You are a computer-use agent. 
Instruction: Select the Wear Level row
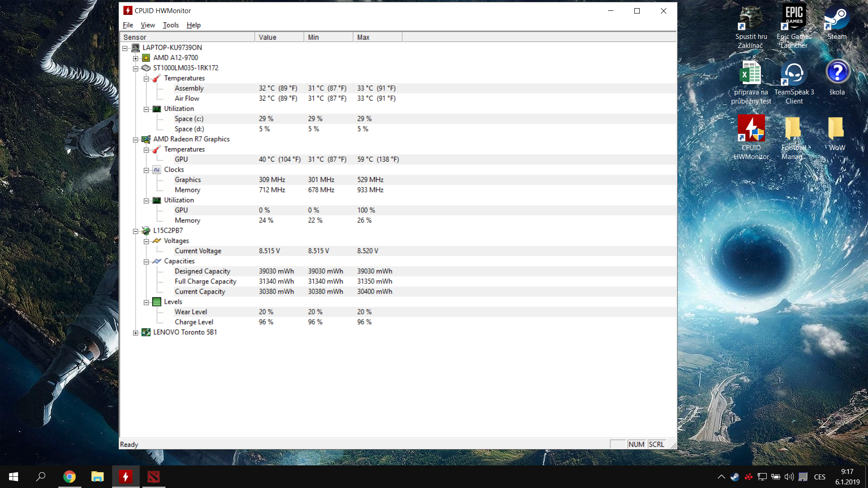coord(191,312)
